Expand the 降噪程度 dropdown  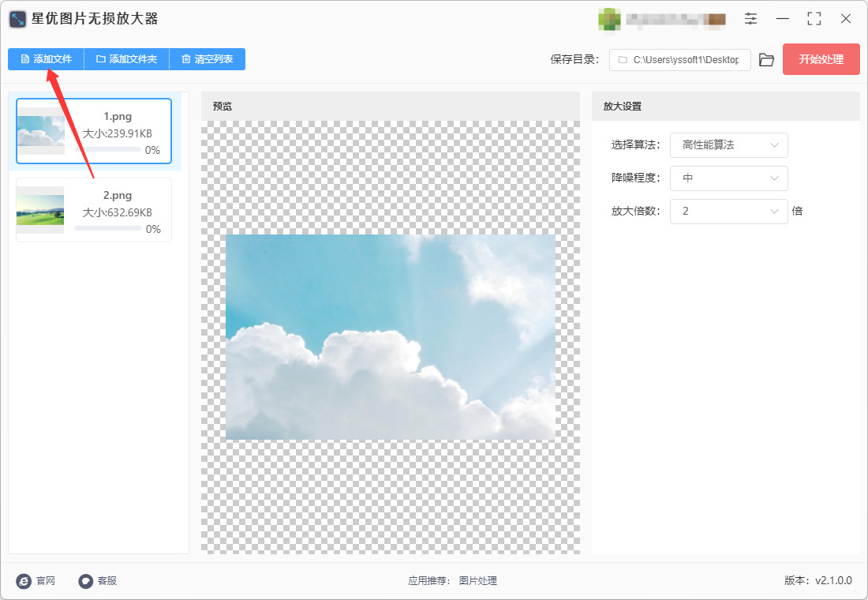point(728,178)
